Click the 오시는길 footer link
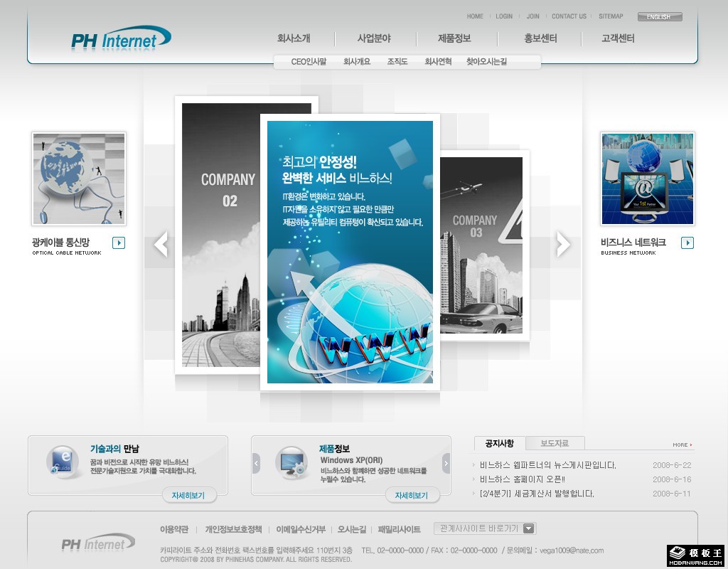728x569 pixels. 352,529
